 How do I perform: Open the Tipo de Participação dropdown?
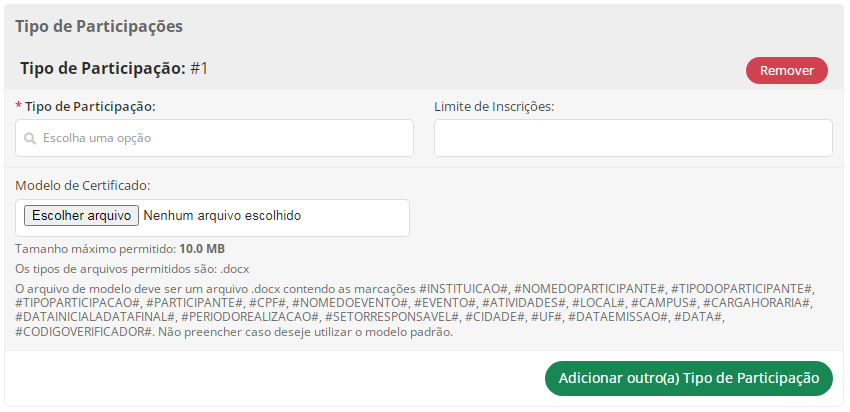214,138
